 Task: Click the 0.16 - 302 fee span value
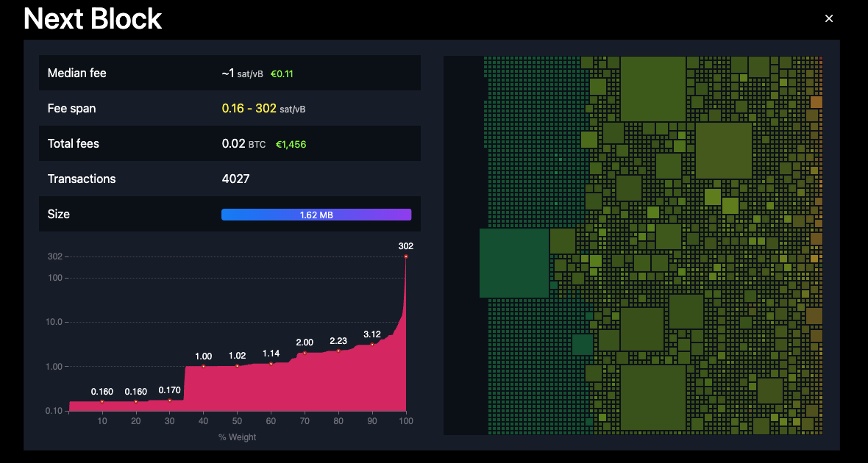(249, 109)
